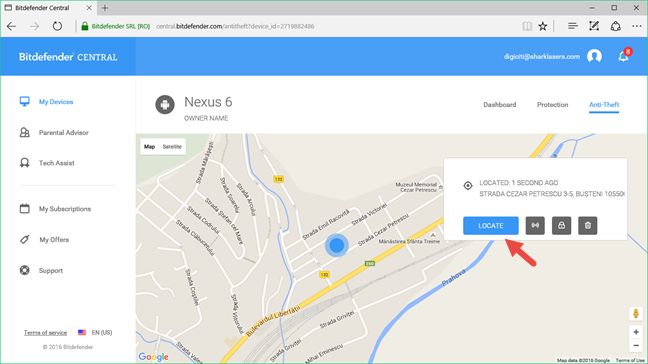Open browser more options menu
The height and width of the screenshot is (364, 648).
click(637, 26)
